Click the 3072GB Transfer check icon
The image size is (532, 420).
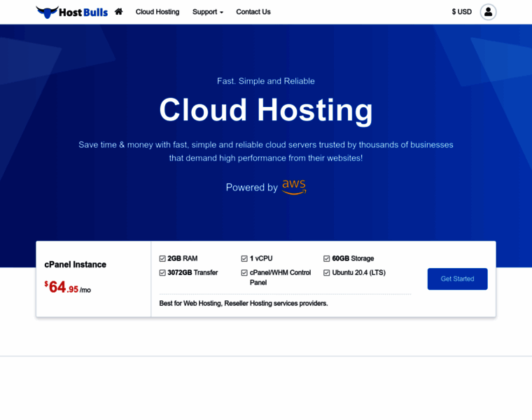[x=162, y=273]
